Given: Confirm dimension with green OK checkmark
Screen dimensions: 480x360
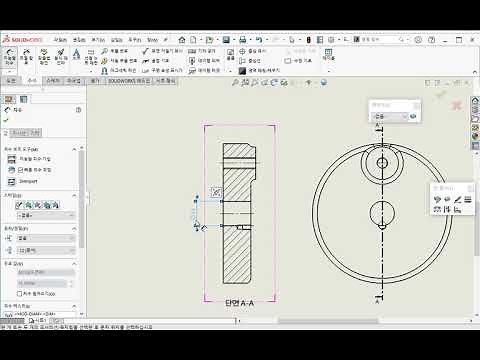Looking at the screenshot, I should pyautogui.click(x=6, y=120).
